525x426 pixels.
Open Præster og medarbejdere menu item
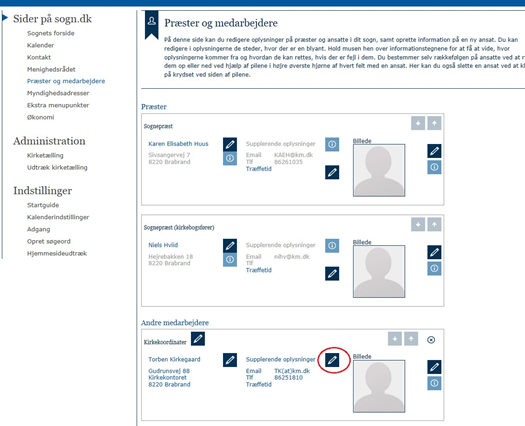click(66, 81)
